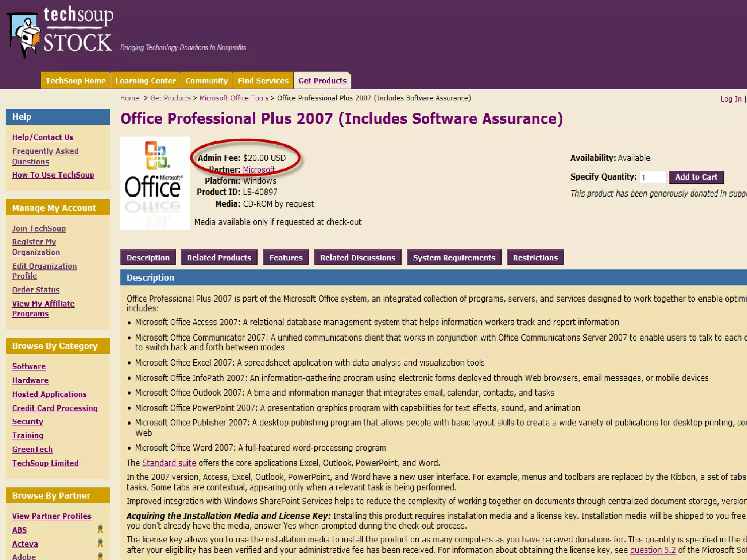The width and height of the screenshot is (747, 560).
Task: Go to the Find Services tab
Action: (x=263, y=81)
